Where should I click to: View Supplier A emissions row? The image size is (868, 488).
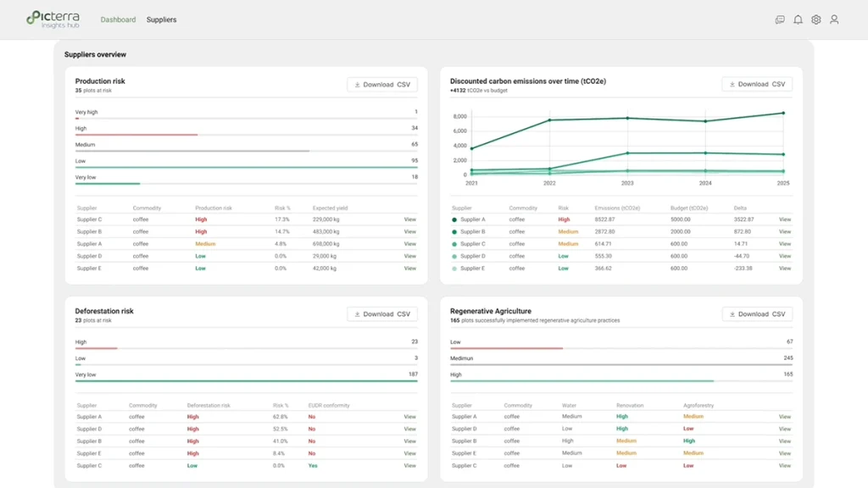coord(784,219)
